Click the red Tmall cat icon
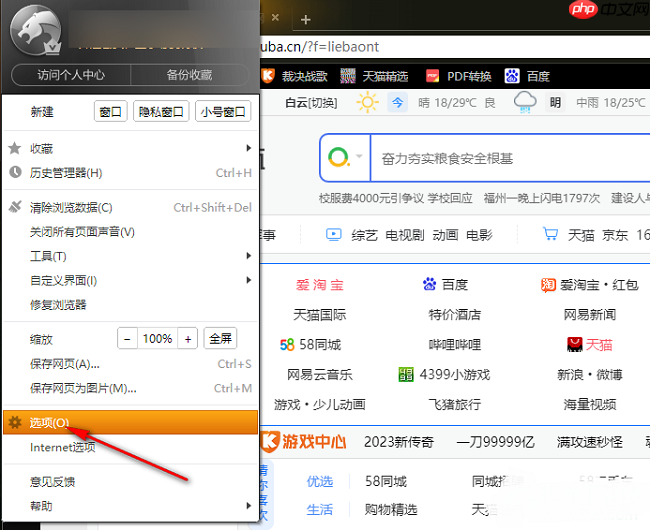The height and width of the screenshot is (530, 650). (575, 344)
